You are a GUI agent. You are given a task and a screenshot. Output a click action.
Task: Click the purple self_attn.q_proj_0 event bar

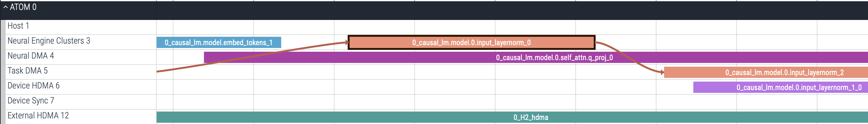tap(536, 57)
